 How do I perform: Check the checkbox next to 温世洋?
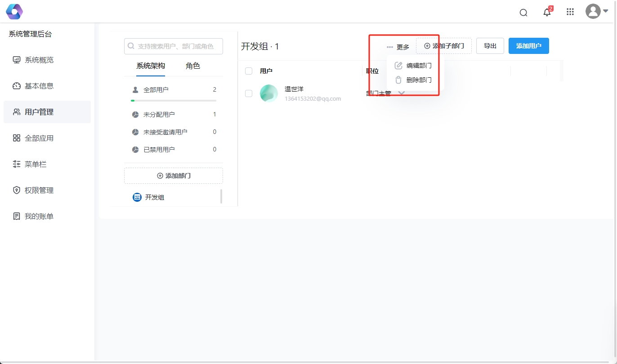(x=249, y=93)
